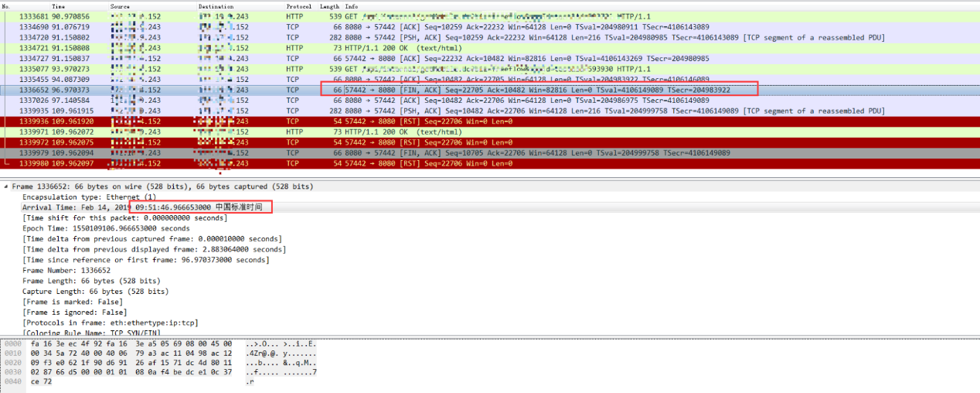
Task: Collapse the Frame 1336652 details tree
Action: tap(7, 187)
